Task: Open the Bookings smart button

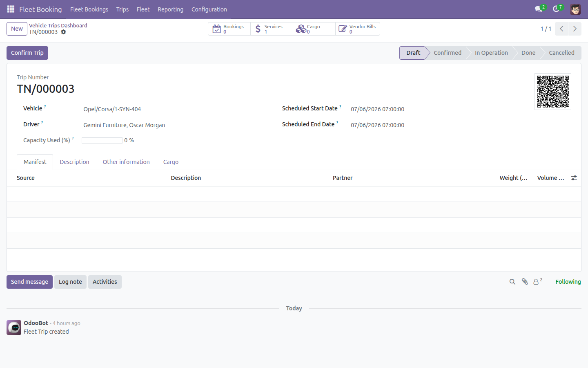Action: pyautogui.click(x=229, y=29)
